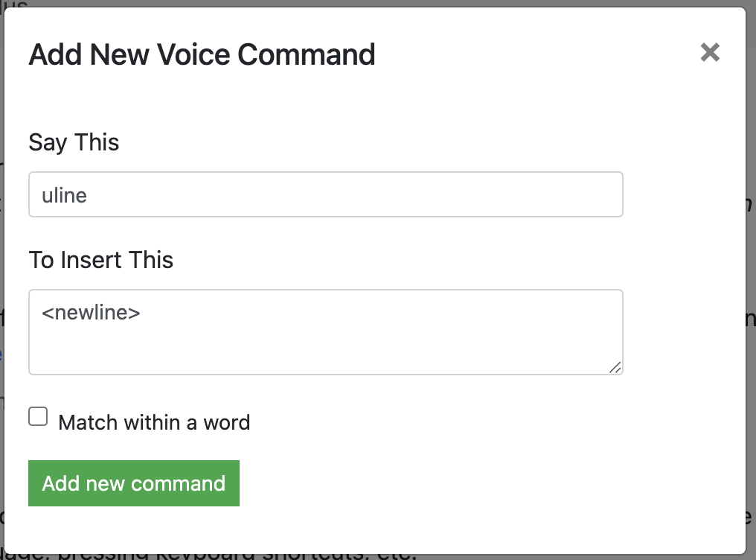This screenshot has height=560, width=756.
Task: Close the Add New Voice Command dialog
Action: (710, 52)
